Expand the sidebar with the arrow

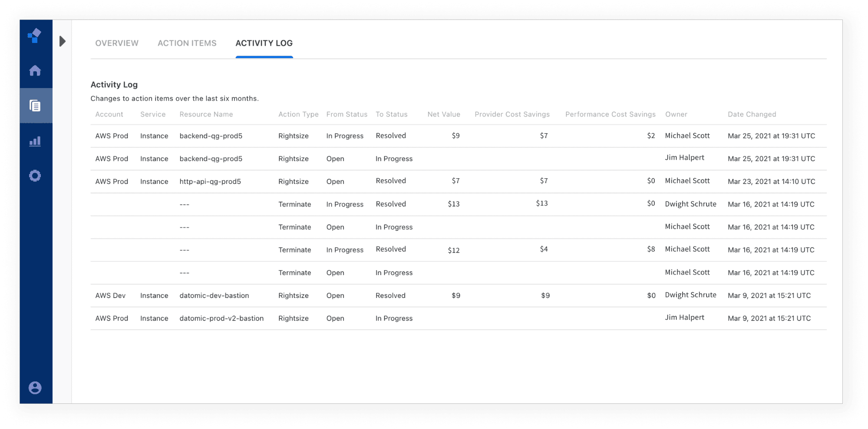tap(63, 41)
